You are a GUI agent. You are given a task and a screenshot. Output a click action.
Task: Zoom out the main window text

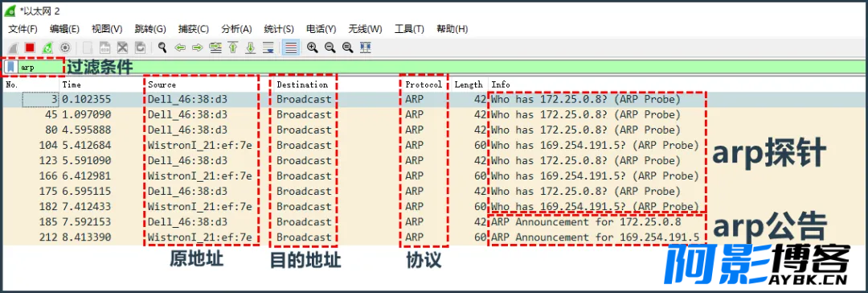click(330, 47)
